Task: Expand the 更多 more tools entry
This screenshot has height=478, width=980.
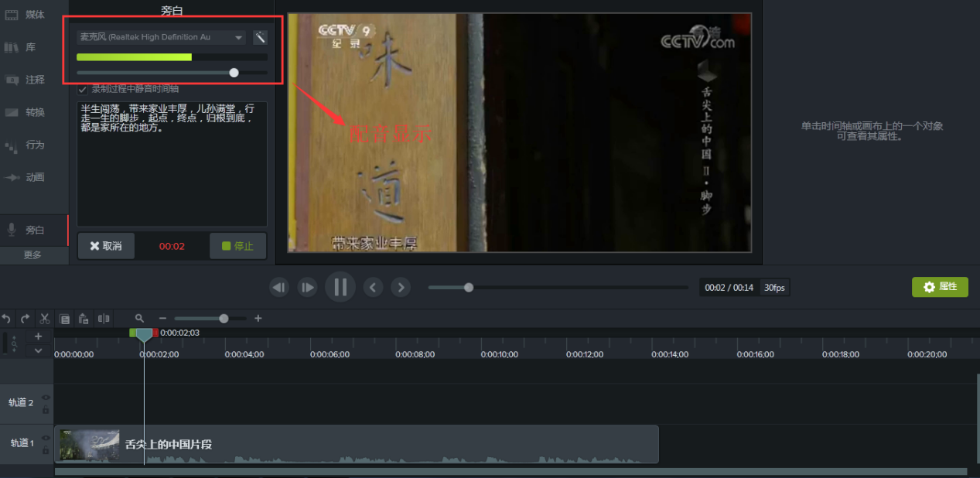Action: 32,254
